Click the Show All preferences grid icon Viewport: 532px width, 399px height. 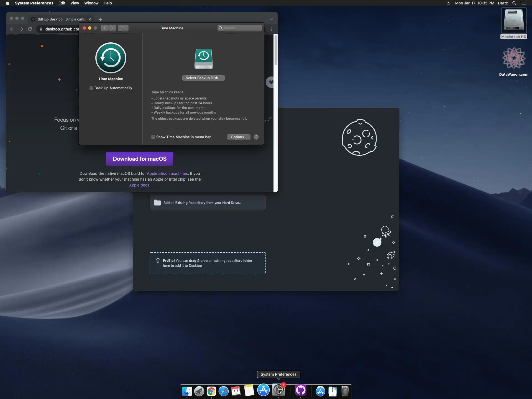coord(123,28)
